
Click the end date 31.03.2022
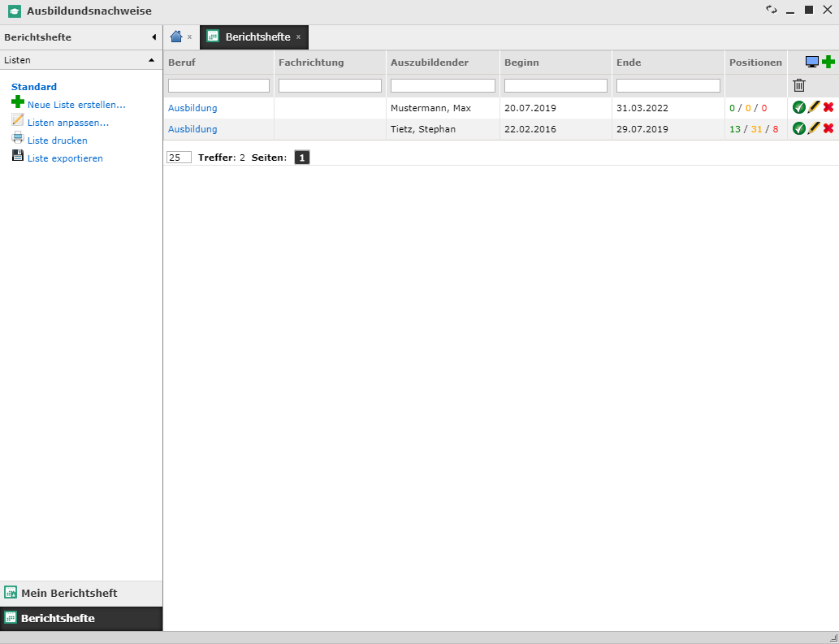click(642, 108)
